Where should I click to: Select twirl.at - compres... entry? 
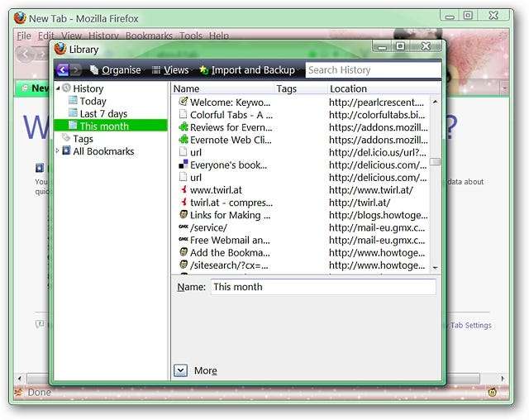tap(231, 203)
